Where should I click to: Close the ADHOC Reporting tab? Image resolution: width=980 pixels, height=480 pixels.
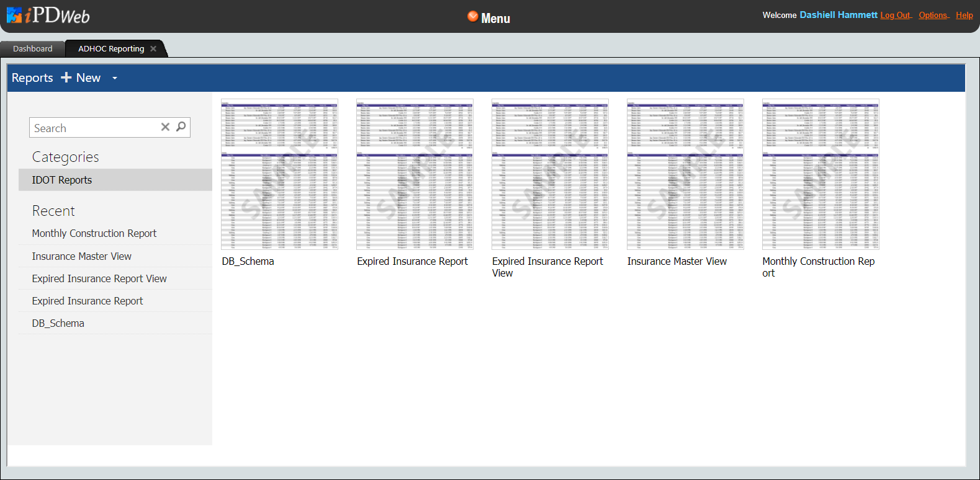(x=153, y=49)
